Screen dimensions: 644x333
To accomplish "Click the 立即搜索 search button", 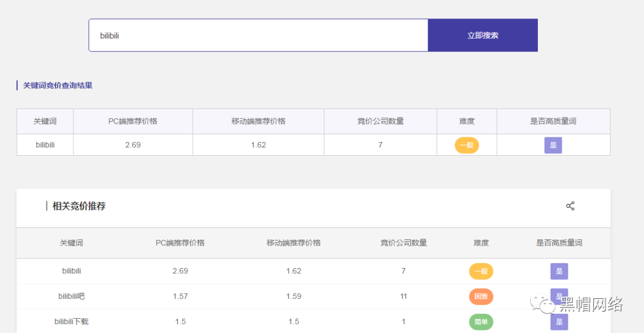I will (482, 35).
